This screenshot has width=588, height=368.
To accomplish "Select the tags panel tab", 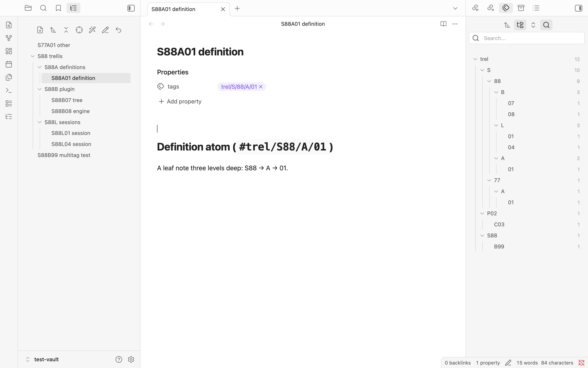I will [x=506, y=8].
